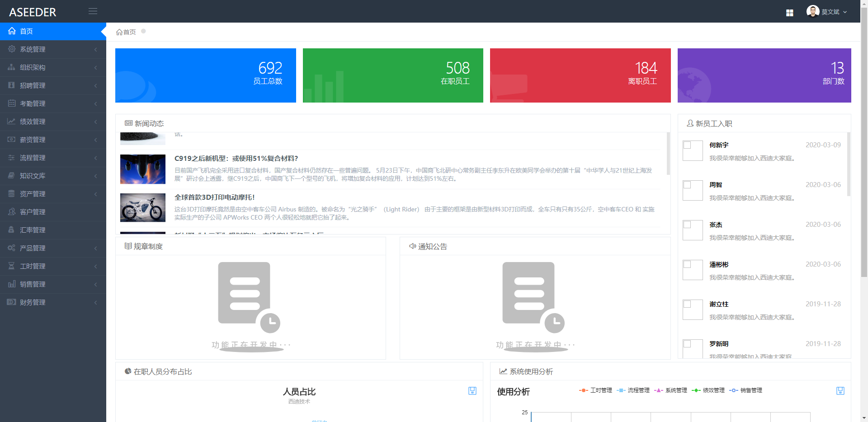868x422 pixels.
Task: Click the 组织架构 hierarchy icon
Action: (x=12, y=67)
